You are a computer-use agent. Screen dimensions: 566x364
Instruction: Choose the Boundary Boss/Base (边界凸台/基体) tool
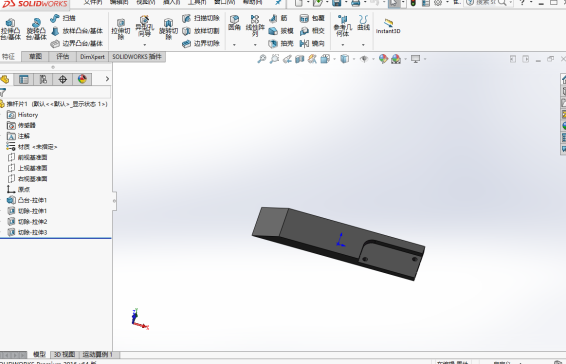point(77,43)
